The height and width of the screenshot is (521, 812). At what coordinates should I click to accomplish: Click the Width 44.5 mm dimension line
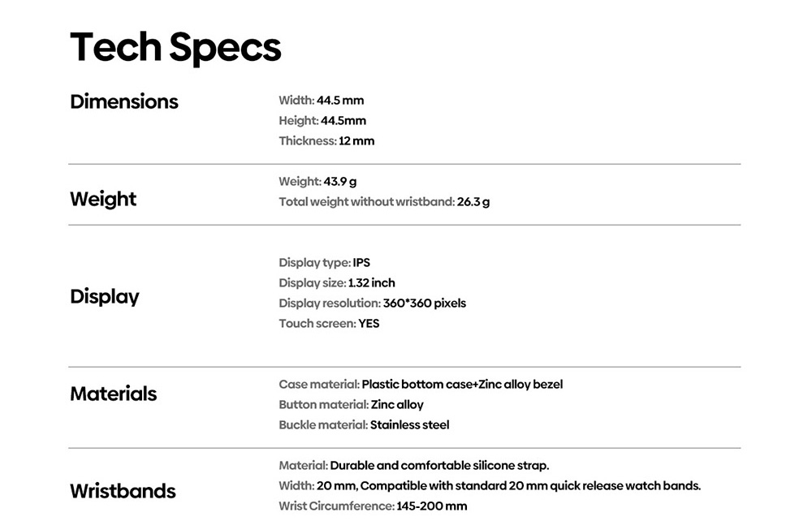coord(321,101)
